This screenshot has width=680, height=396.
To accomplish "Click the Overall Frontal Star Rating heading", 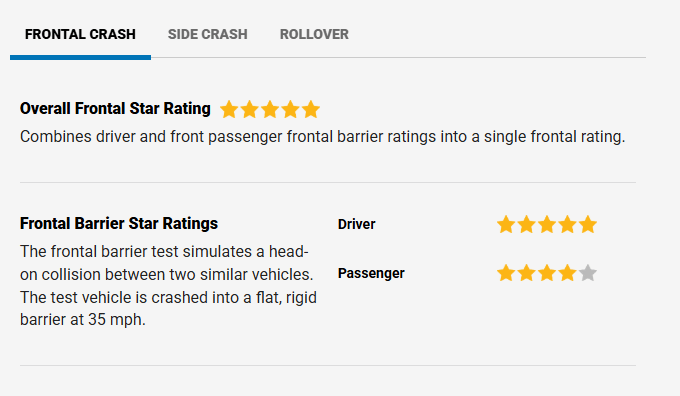I will pos(115,108).
